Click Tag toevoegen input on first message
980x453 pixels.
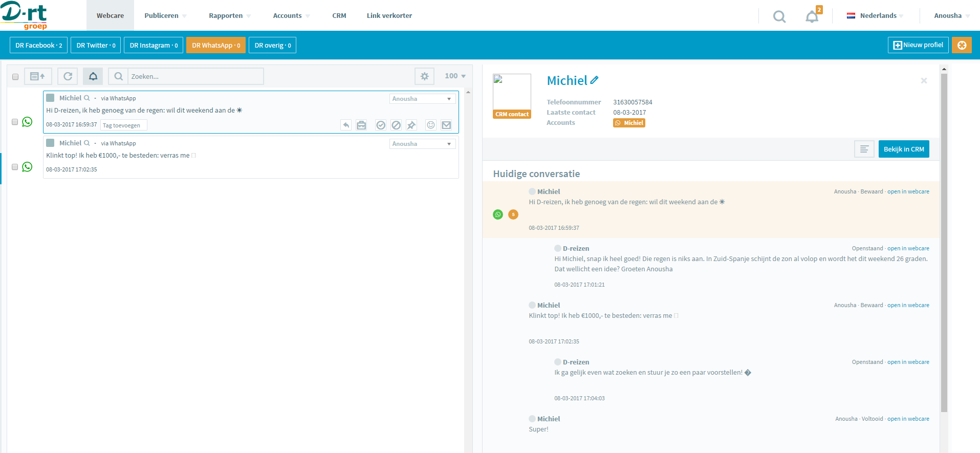pyautogui.click(x=124, y=125)
